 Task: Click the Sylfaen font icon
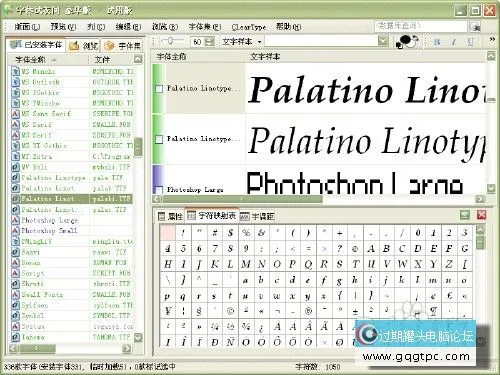pos(15,305)
